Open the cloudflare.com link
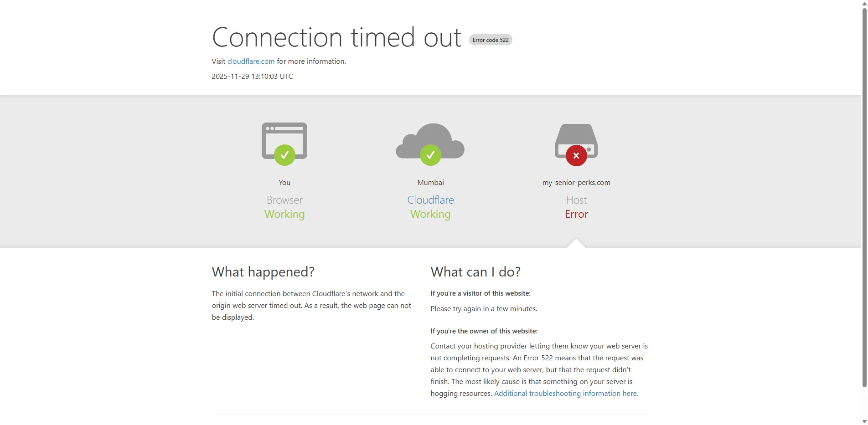Viewport: 868px width, 425px height. tap(251, 61)
